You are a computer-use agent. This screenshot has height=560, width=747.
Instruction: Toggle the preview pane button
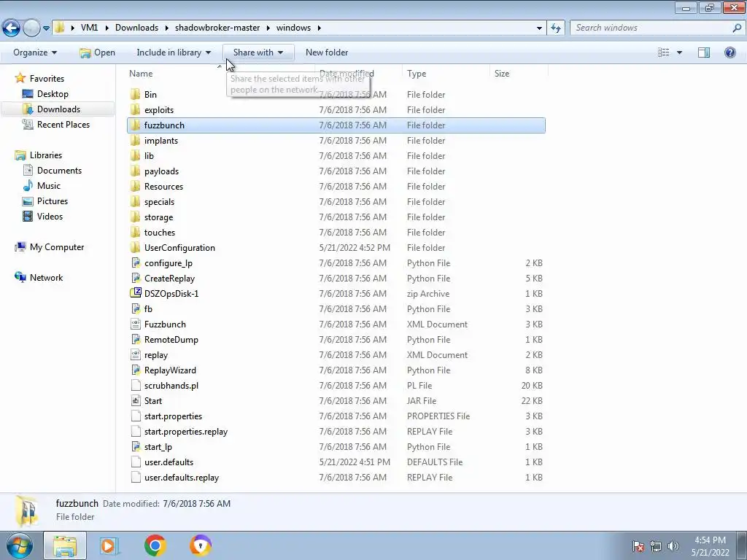704,52
